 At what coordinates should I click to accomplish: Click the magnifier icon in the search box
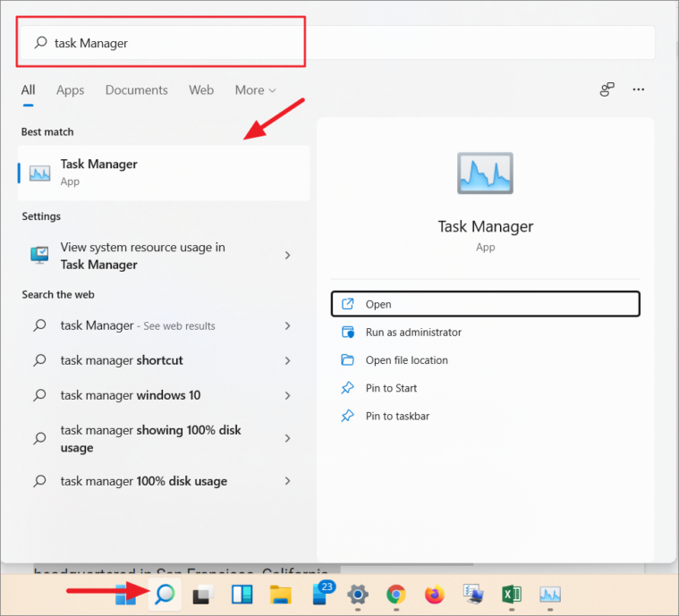tap(41, 42)
